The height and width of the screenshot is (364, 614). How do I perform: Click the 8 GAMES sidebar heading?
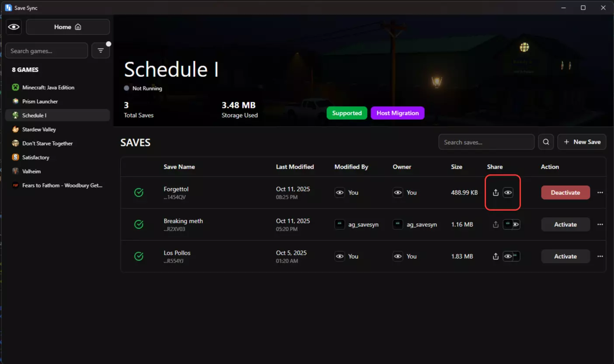pos(25,70)
